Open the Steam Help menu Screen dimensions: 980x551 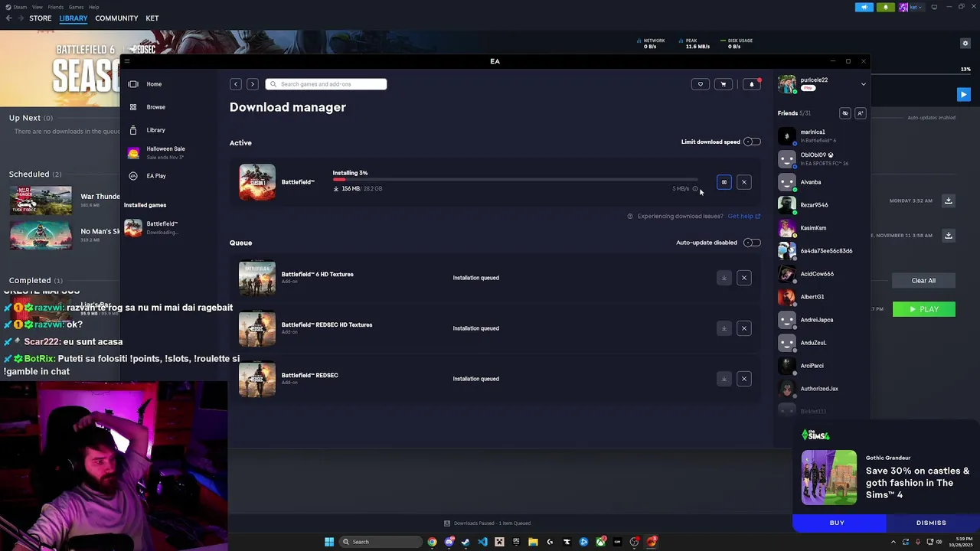(93, 7)
